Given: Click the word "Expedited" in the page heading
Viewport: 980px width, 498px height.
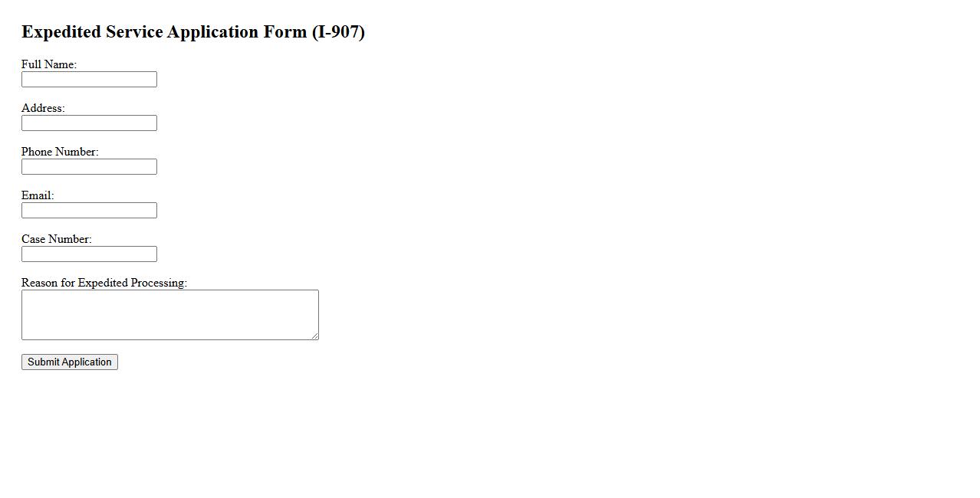Looking at the screenshot, I should [61, 32].
